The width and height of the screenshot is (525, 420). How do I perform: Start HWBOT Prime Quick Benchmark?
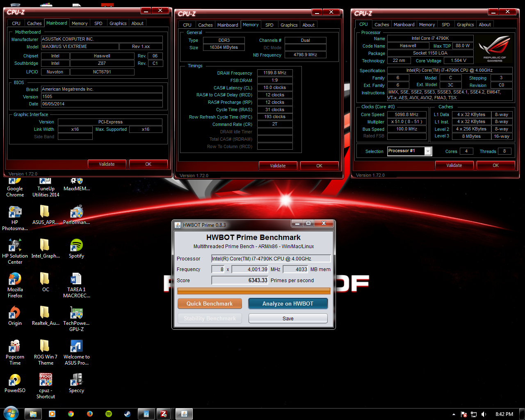pos(210,304)
